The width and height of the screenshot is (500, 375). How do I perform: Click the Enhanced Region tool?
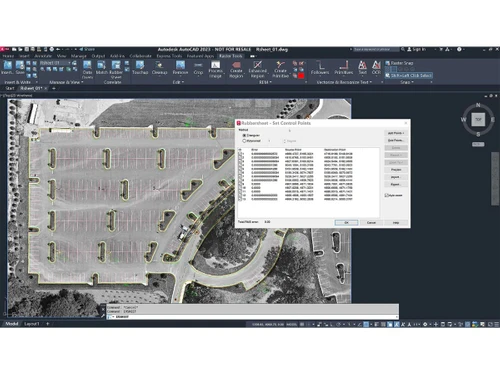click(x=257, y=69)
